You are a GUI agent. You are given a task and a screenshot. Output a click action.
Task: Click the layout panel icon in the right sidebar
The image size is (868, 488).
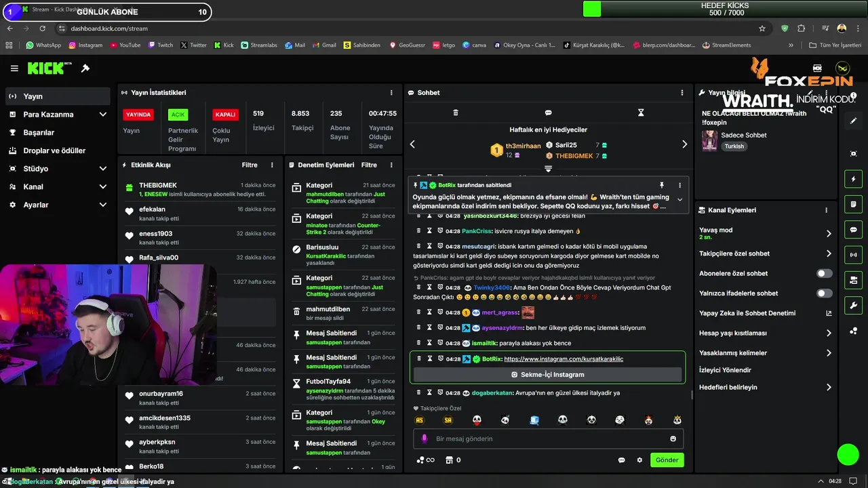(854, 280)
